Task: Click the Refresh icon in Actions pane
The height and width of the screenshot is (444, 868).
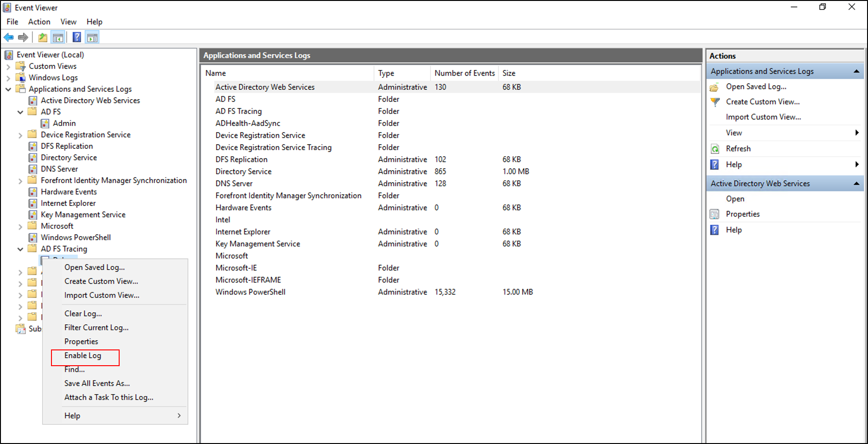Action: pyautogui.click(x=714, y=148)
